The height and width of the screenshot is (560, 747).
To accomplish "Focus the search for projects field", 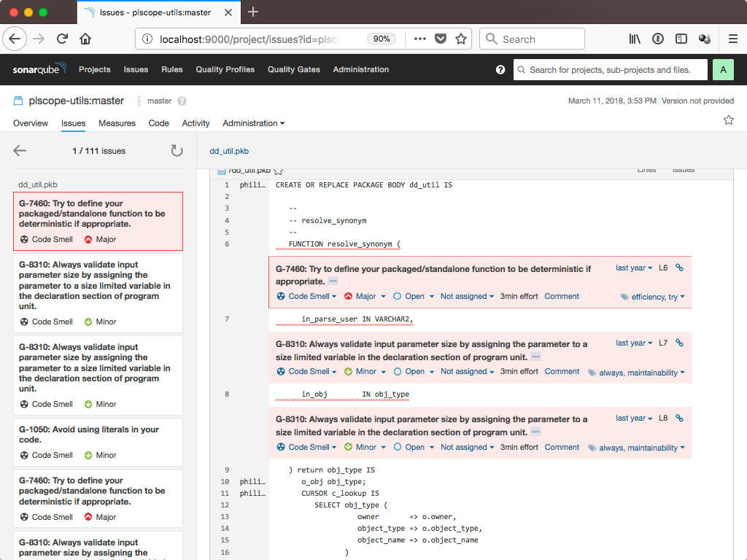I will pos(611,70).
